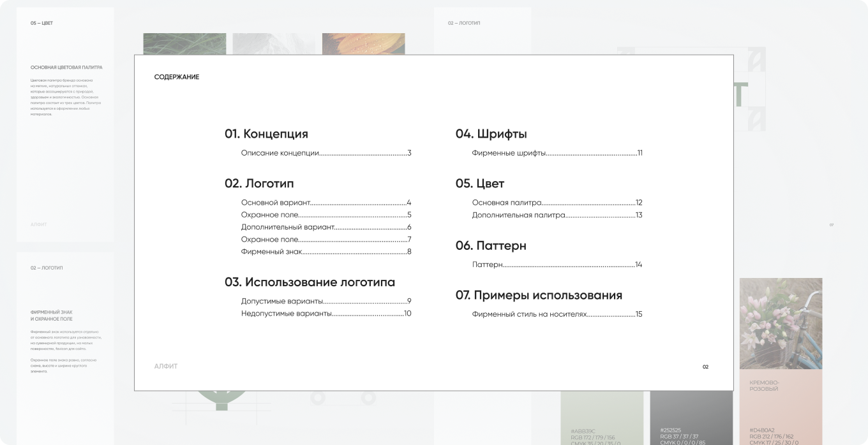
Task: Click the tulips and bicycle photo
Action: pos(781,323)
